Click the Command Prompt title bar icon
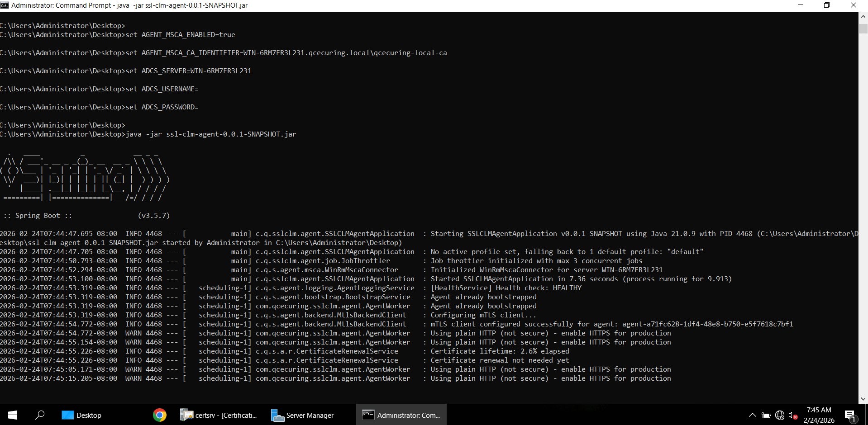 point(5,5)
